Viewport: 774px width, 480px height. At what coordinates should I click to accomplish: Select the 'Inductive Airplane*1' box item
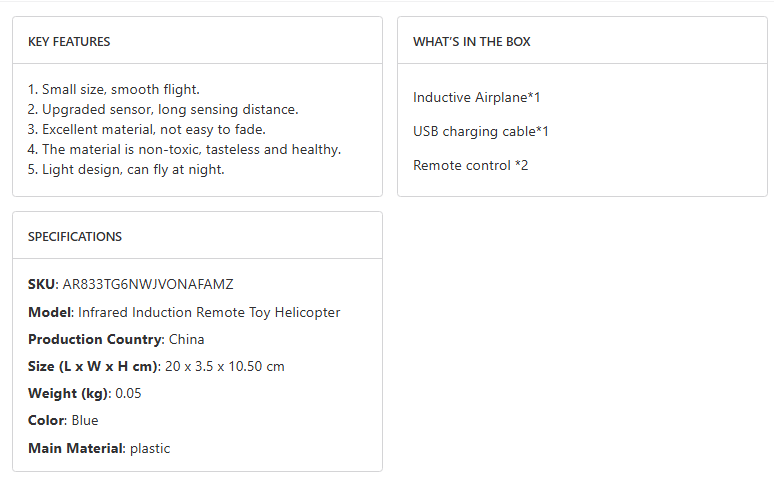click(x=477, y=97)
